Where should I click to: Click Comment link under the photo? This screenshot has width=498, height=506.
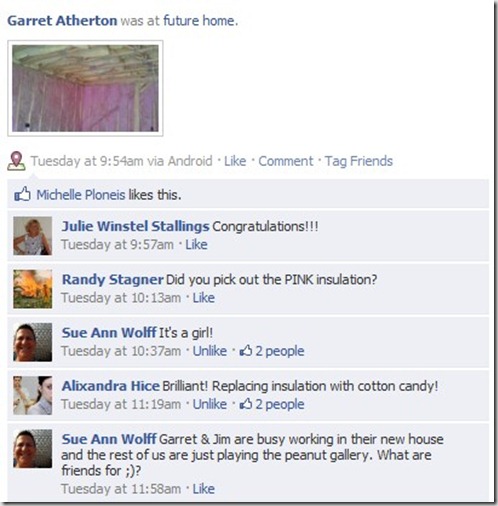(286, 161)
